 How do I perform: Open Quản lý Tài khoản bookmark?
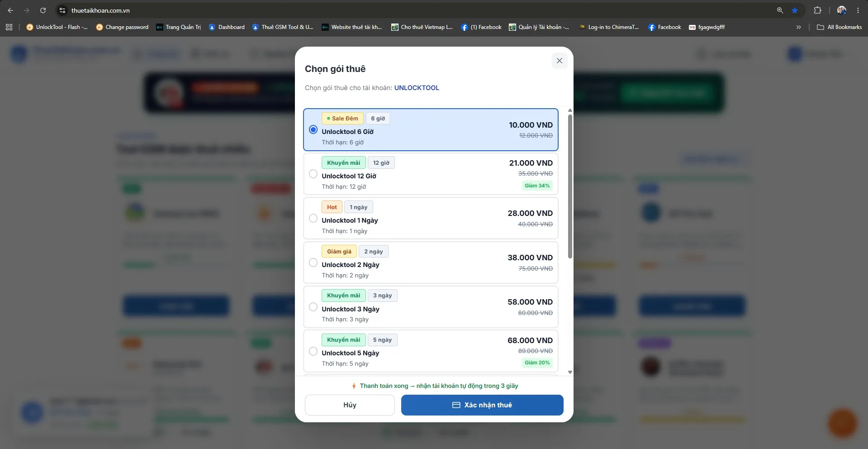pyautogui.click(x=539, y=27)
